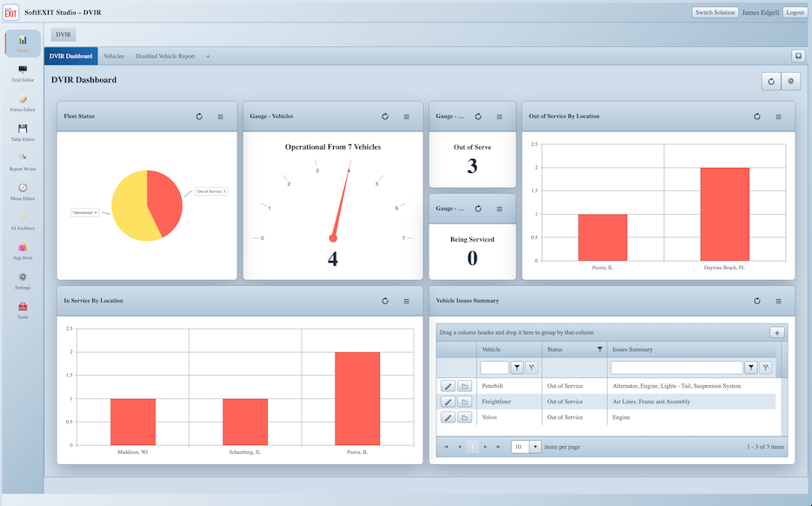Viewport: 812px width, 506px height.
Task: Switch to the Vehicles tab
Action: (x=114, y=56)
